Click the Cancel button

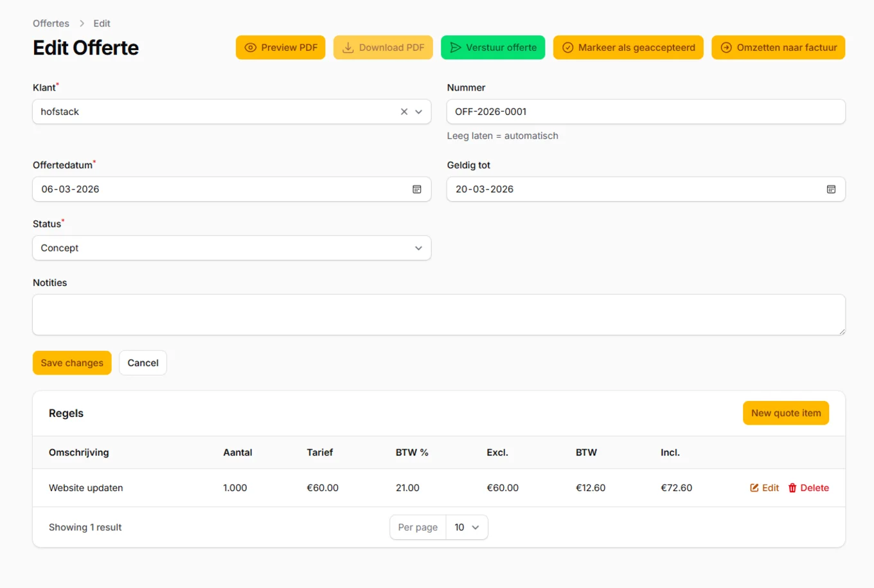point(143,362)
